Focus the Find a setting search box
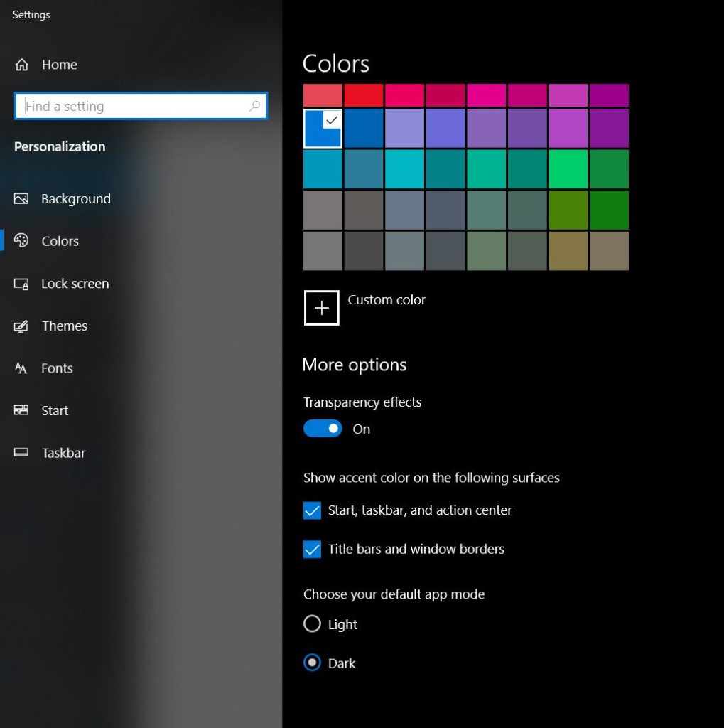The height and width of the screenshot is (728, 724). pyautogui.click(x=141, y=107)
